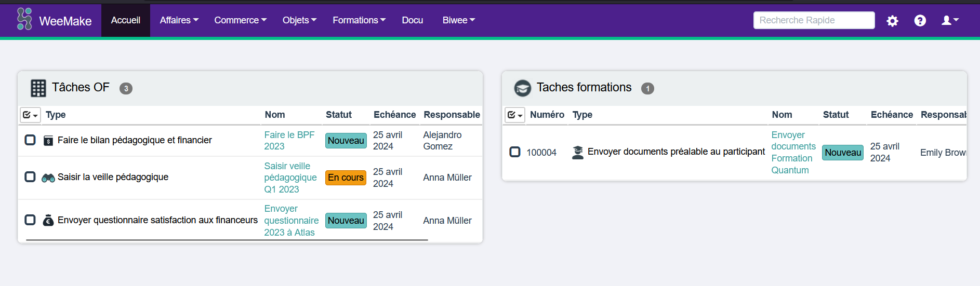The image size is (980, 286).
Task: Open help via the question mark icon
Action: 920,21
